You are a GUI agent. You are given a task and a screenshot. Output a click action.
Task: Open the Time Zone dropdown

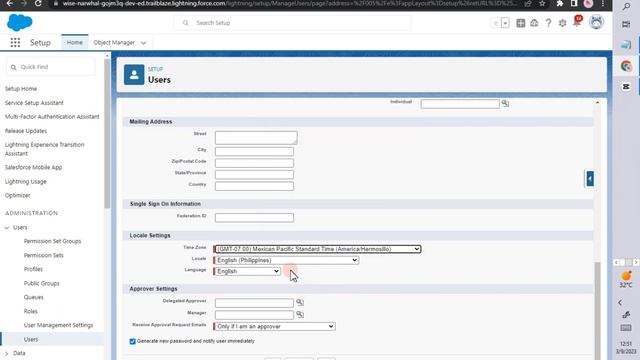317,249
